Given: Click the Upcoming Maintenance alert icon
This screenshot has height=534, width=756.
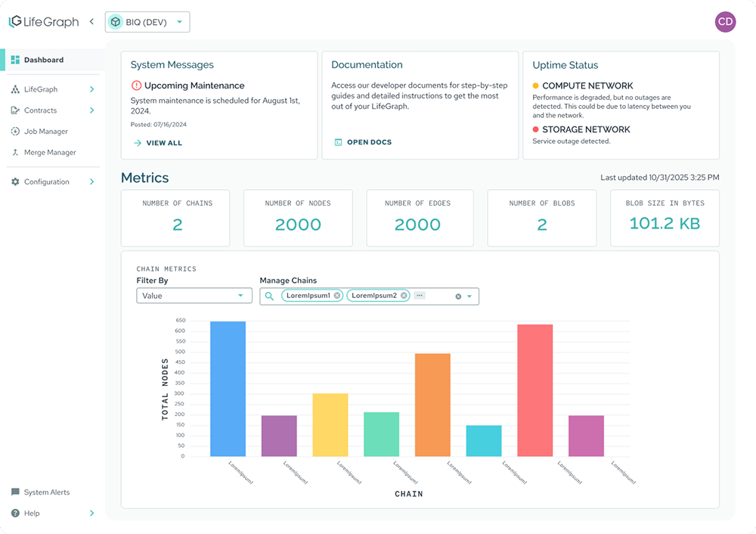Looking at the screenshot, I should pos(136,85).
